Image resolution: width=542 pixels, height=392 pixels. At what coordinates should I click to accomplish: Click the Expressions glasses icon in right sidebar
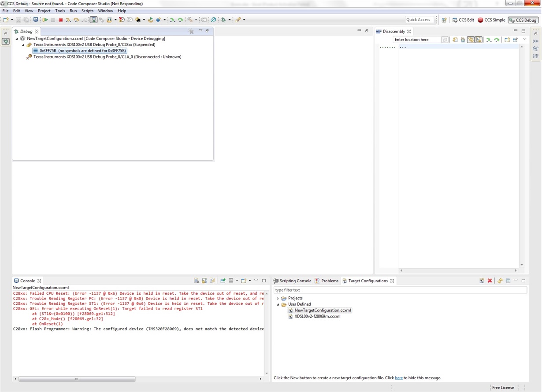[535, 48]
